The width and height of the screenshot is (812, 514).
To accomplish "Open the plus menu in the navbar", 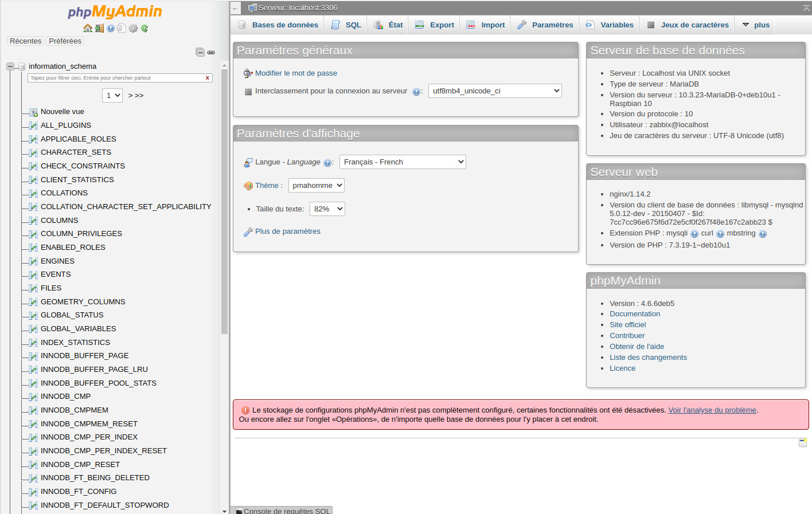I will click(x=755, y=25).
